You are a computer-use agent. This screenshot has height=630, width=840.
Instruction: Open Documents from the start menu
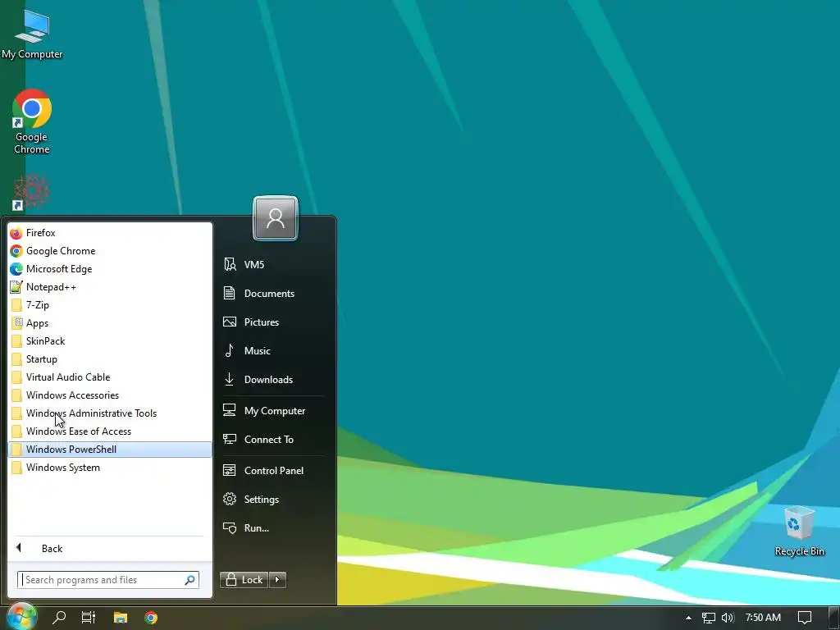click(273, 294)
